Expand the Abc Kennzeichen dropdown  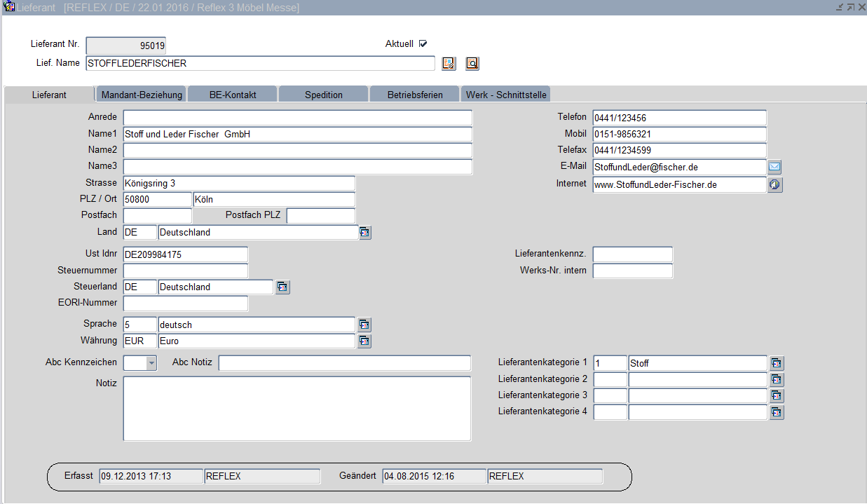pos(151,363)
